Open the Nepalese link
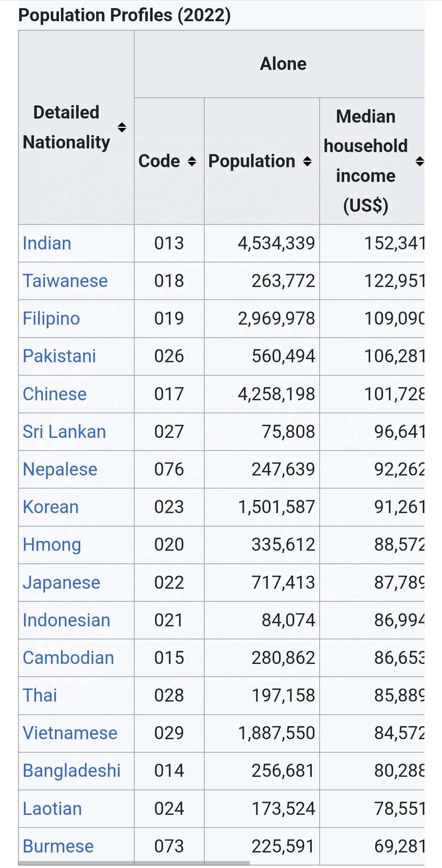The height and width of the screenshot is (868, 442). 60,469
